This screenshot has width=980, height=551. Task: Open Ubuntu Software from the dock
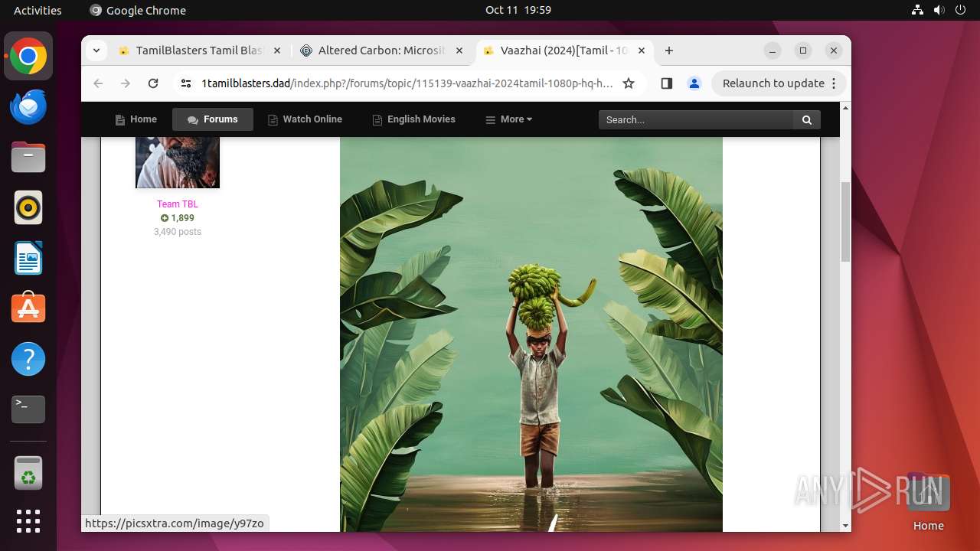28,308
